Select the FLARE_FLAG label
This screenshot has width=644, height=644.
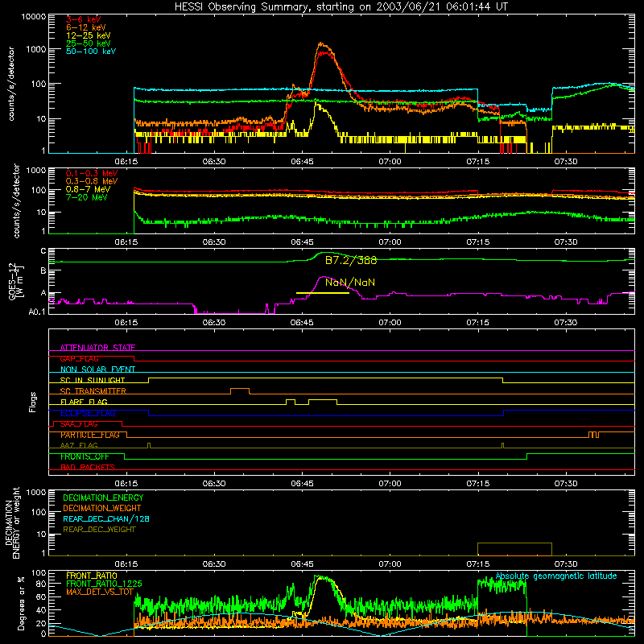[x=84, y=402]
